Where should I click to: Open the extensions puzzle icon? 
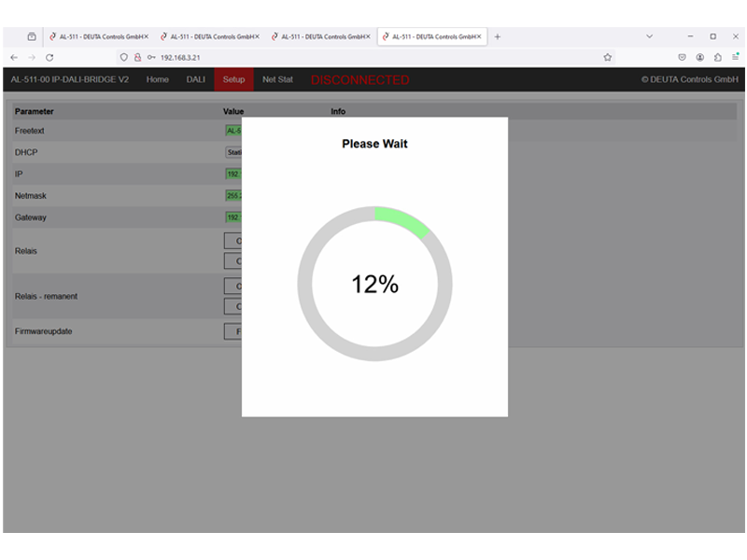pos(717,57)
